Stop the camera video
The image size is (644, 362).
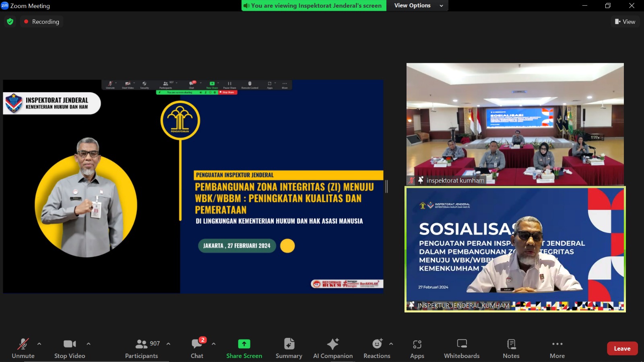(x=70, y=348)
